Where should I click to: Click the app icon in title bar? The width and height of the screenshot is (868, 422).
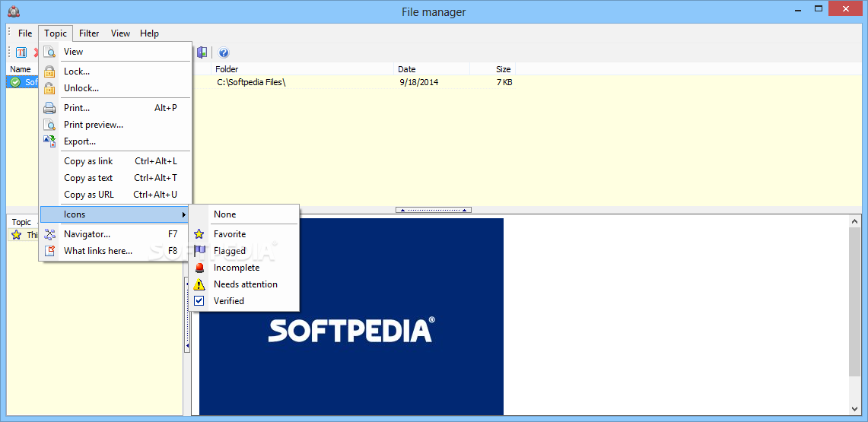(13, 11)
